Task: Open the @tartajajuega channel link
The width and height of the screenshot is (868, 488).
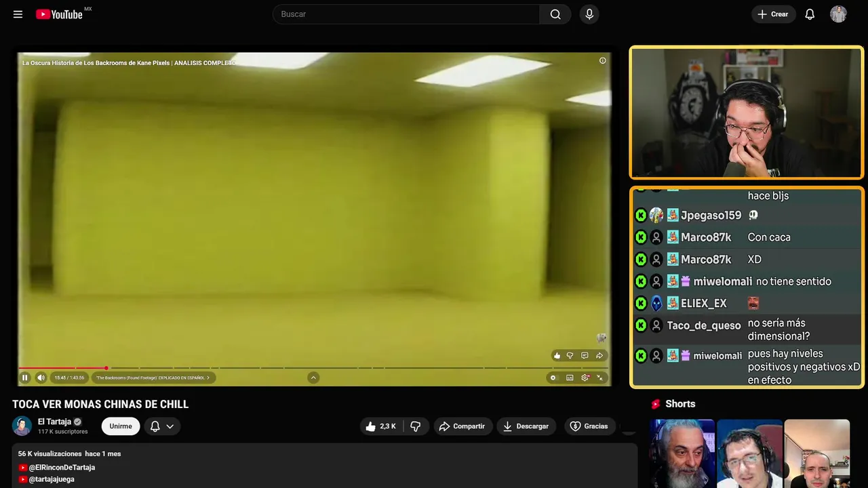Action: tap(52, 479)
